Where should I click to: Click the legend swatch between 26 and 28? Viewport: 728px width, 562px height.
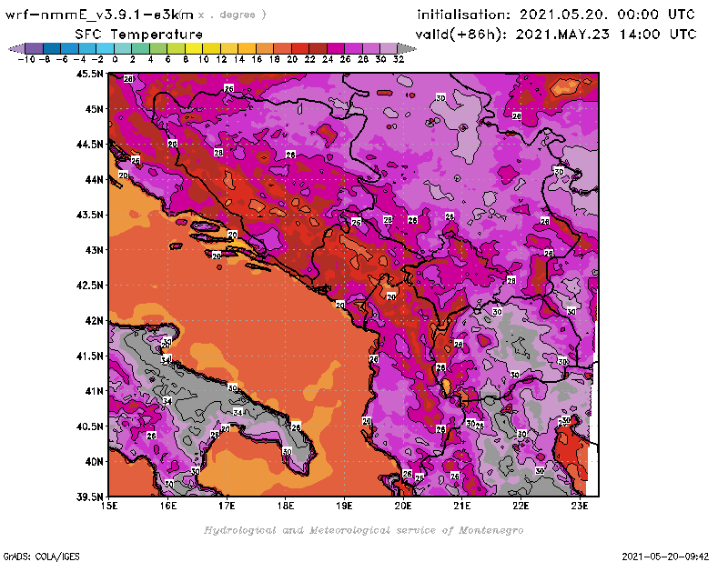coord(353,48)
